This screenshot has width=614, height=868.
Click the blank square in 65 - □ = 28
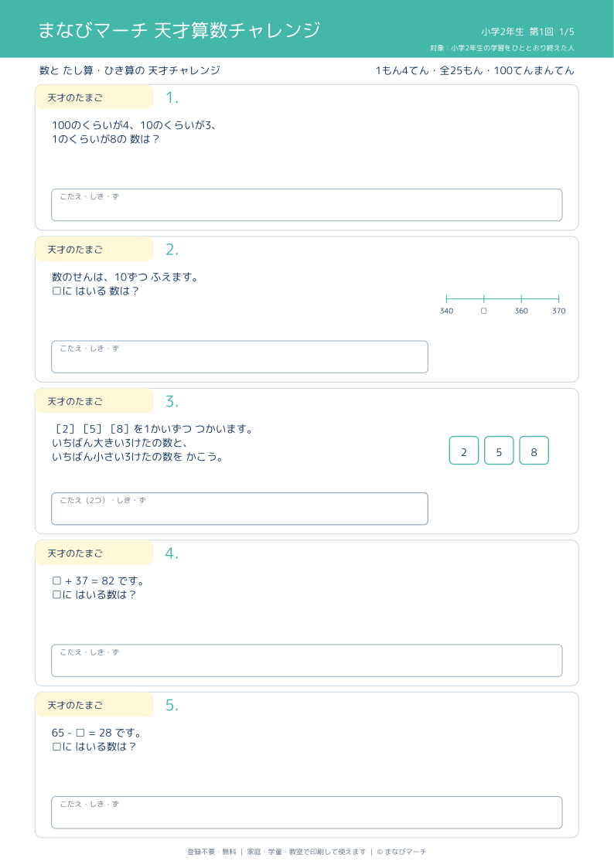(x=80, y=733)
